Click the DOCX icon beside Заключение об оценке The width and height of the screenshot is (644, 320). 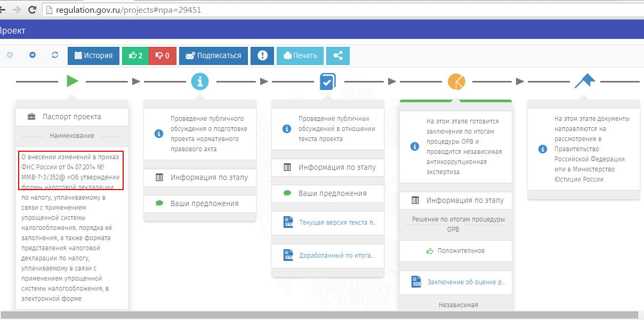416,282
